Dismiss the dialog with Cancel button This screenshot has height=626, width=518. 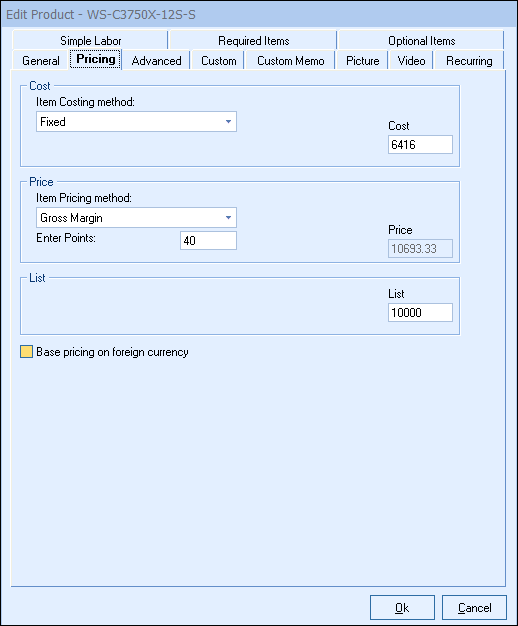coord(474,608)
